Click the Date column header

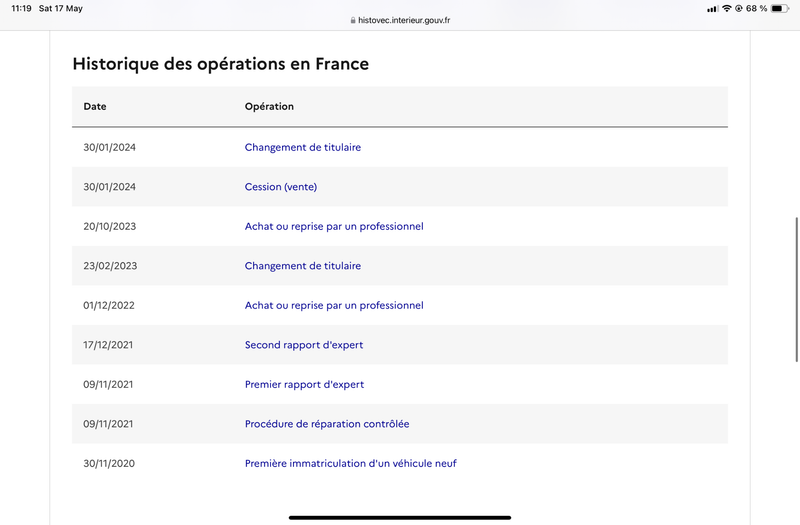click(x=95, y=107)
